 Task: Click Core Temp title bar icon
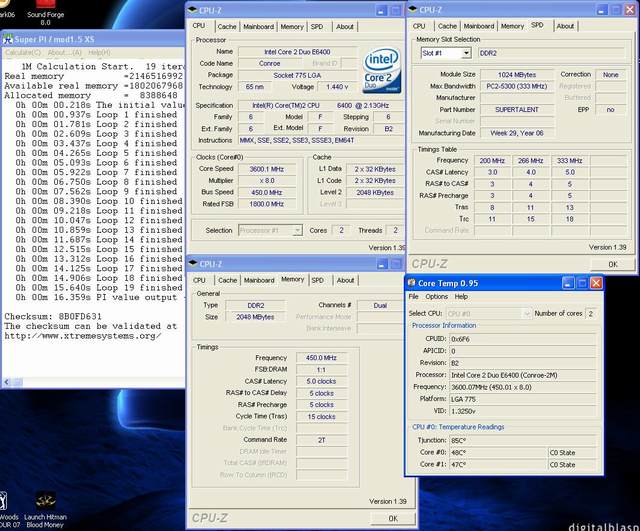tap(411, 283)
